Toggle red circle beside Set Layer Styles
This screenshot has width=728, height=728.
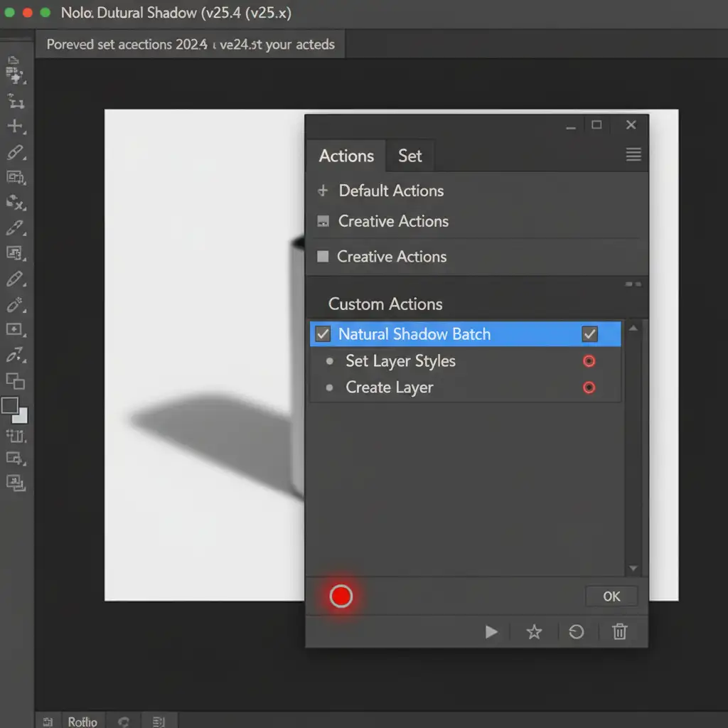click(x=589, y=361)
